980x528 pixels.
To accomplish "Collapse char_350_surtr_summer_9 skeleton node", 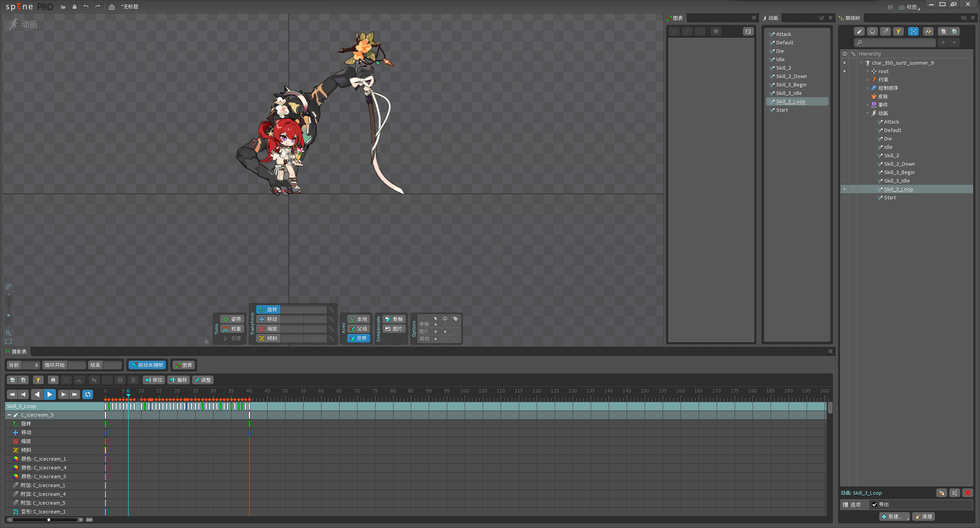I will tap(861, 63).
